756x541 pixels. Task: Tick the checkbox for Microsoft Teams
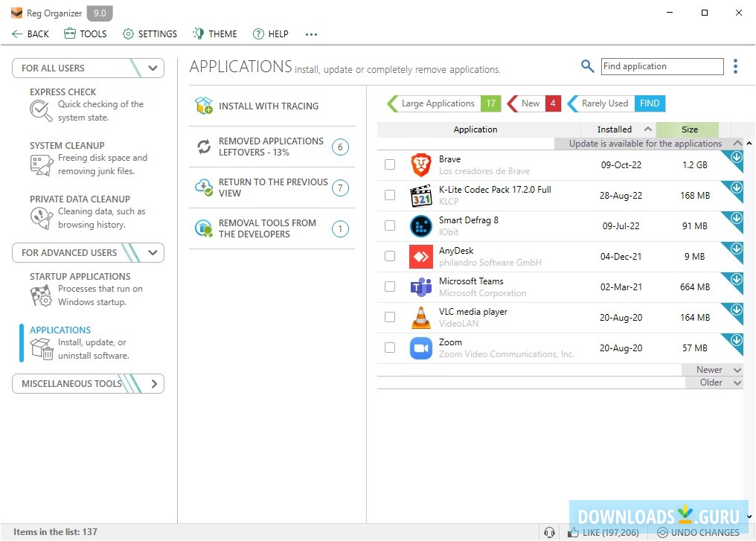[x=390, y=287]
